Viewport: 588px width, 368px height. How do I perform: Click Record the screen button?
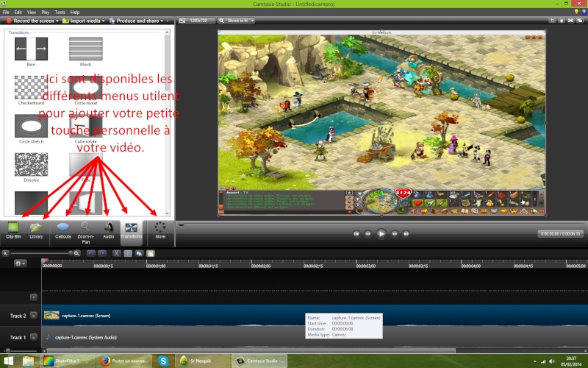[x=30, y=21]
